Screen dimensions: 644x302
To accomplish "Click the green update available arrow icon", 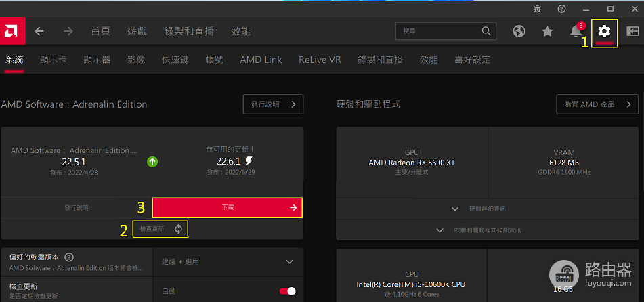I will coord(152,162).
